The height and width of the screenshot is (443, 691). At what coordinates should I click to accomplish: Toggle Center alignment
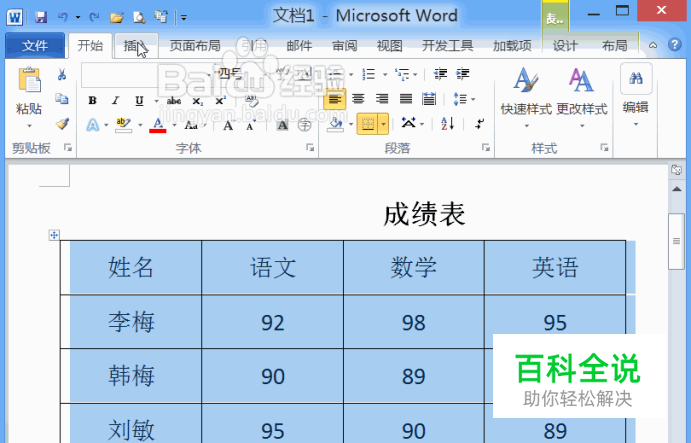point(358,99)
